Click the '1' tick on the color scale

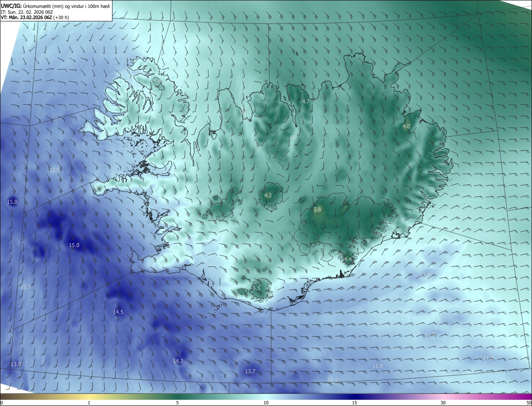coord(89,403)
